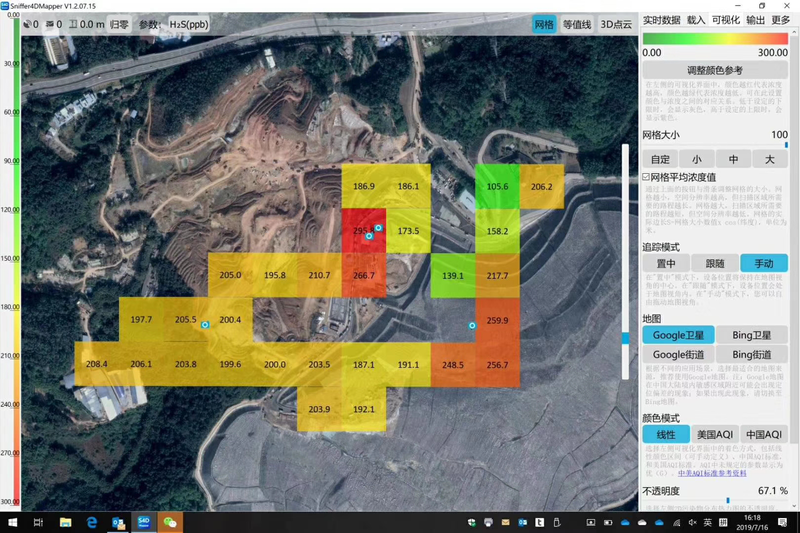Click the 归零 reset button
This screenshot has width=800, height=533.
119,24
